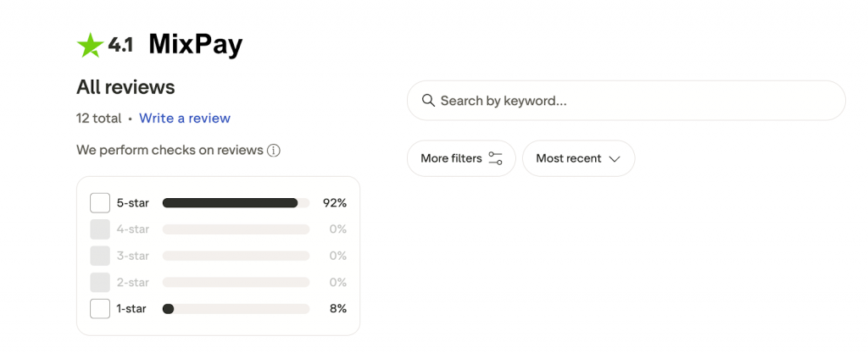Click the MixPay company title

coord(196,44)
